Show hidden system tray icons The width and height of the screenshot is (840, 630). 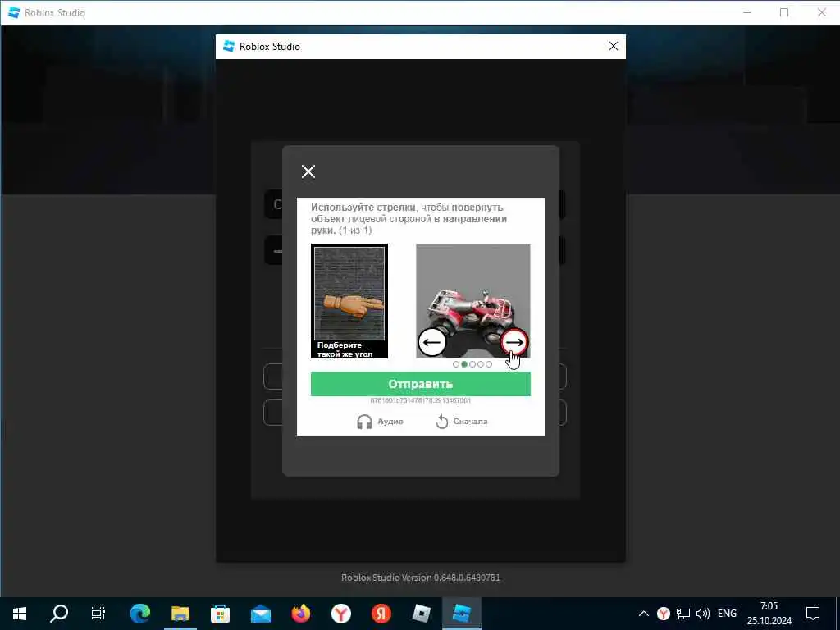(644, 614)
